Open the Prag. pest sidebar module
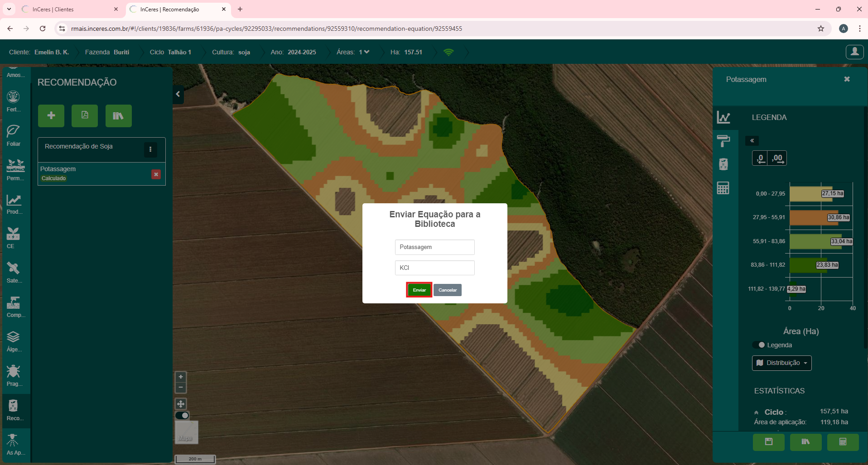The width and height of the screenshot is (868, 465). click(x=13, y=376)
